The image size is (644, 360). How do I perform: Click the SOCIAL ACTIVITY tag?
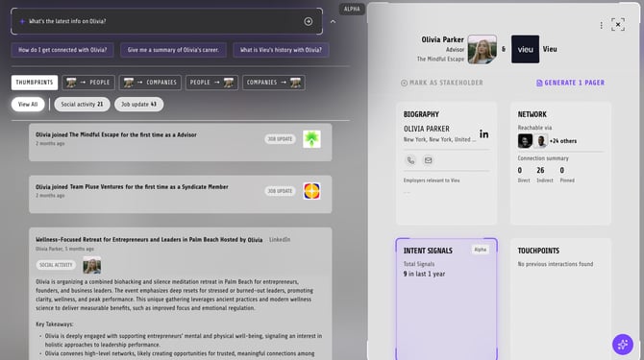tap(56, 265)
